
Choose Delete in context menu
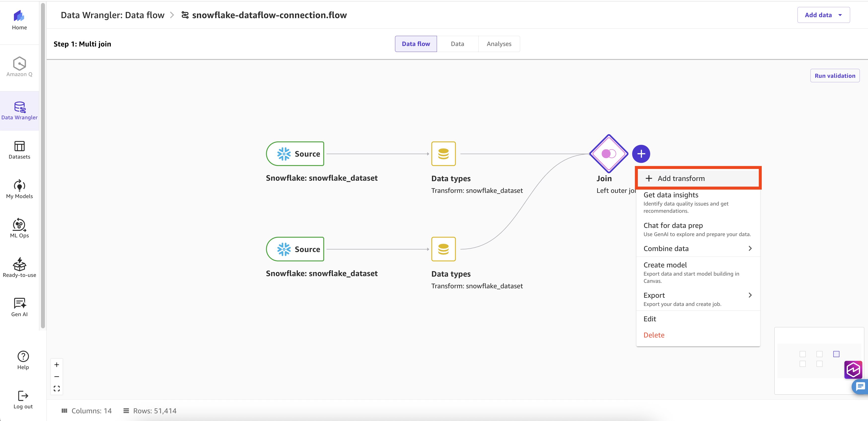coord(698,335)
